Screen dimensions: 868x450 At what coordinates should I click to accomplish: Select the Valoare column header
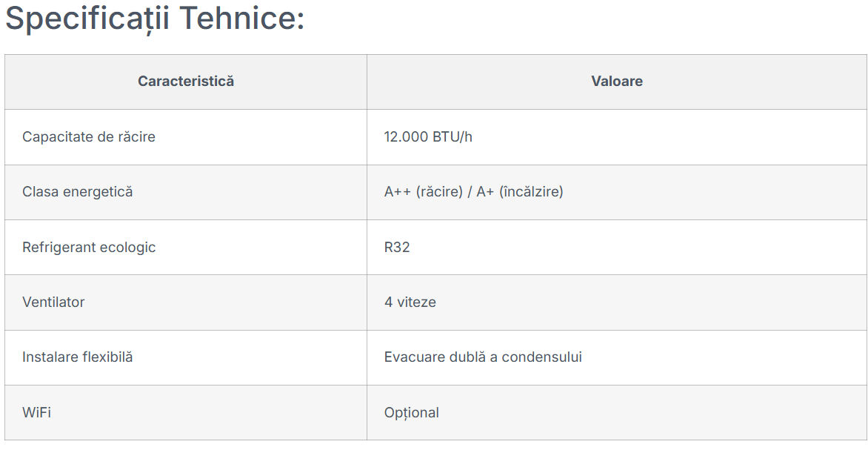pyautogui.click(x=617, y=82)
